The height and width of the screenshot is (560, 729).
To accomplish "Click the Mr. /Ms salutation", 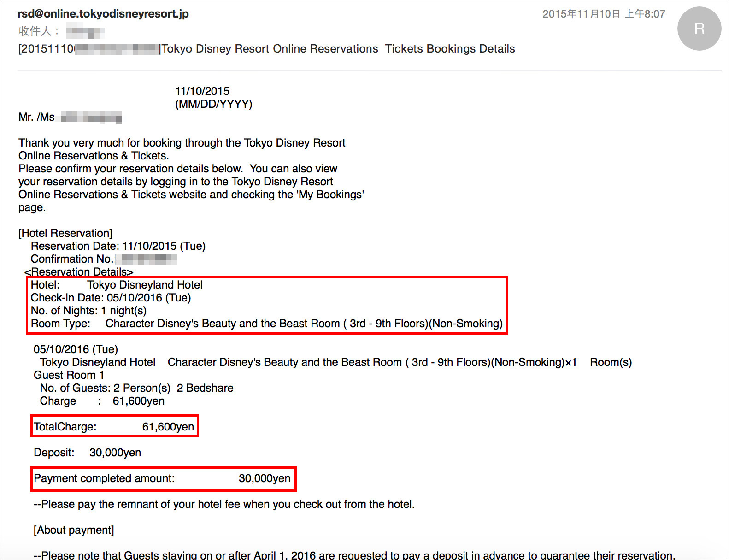I will click(36, 117).
